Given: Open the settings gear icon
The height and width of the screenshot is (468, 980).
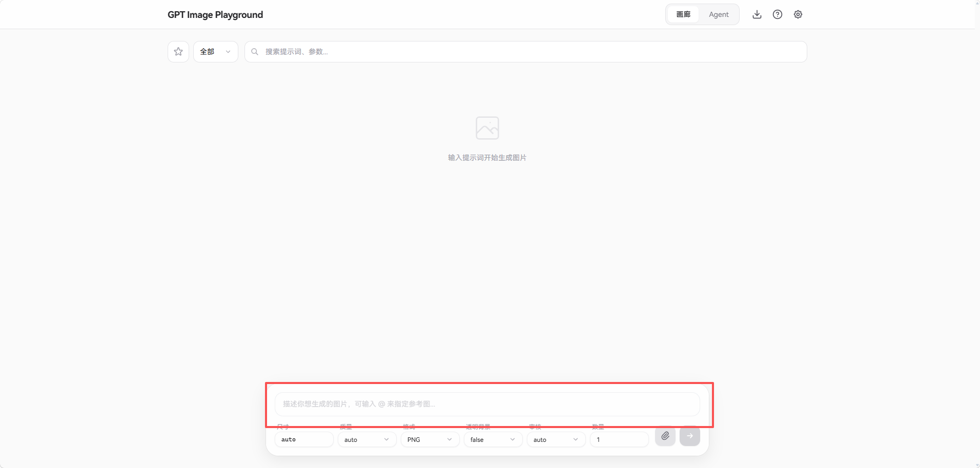Looking at the screenshot, I should [798, 14].
